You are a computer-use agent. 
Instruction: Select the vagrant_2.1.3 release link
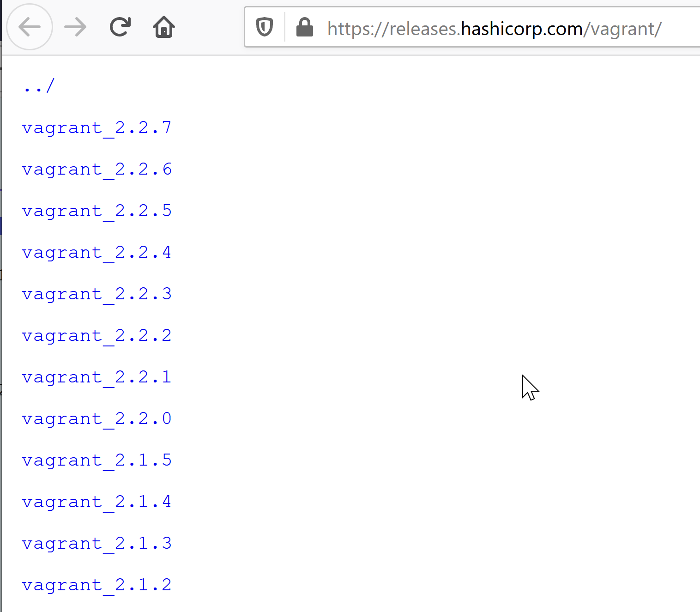[x=97, y=543]
